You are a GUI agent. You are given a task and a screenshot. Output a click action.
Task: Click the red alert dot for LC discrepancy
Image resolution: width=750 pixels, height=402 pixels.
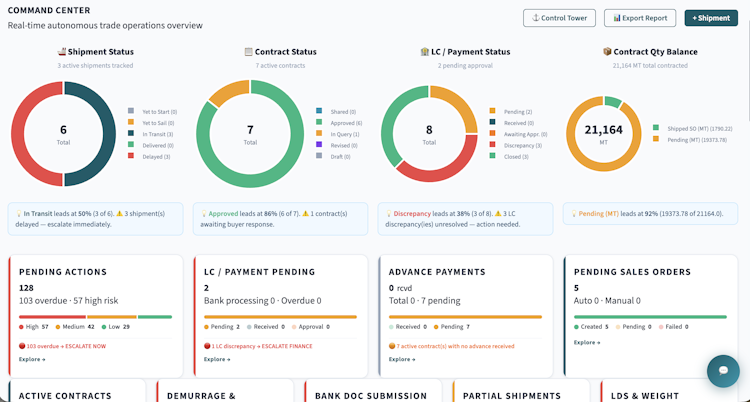click(207, 346)
